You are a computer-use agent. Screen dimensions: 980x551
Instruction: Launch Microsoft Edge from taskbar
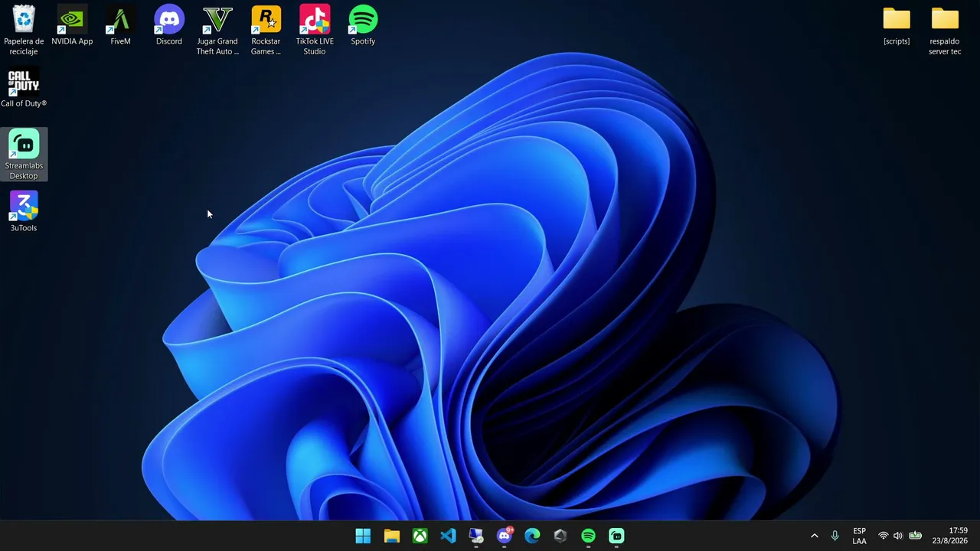coord(532,536)
